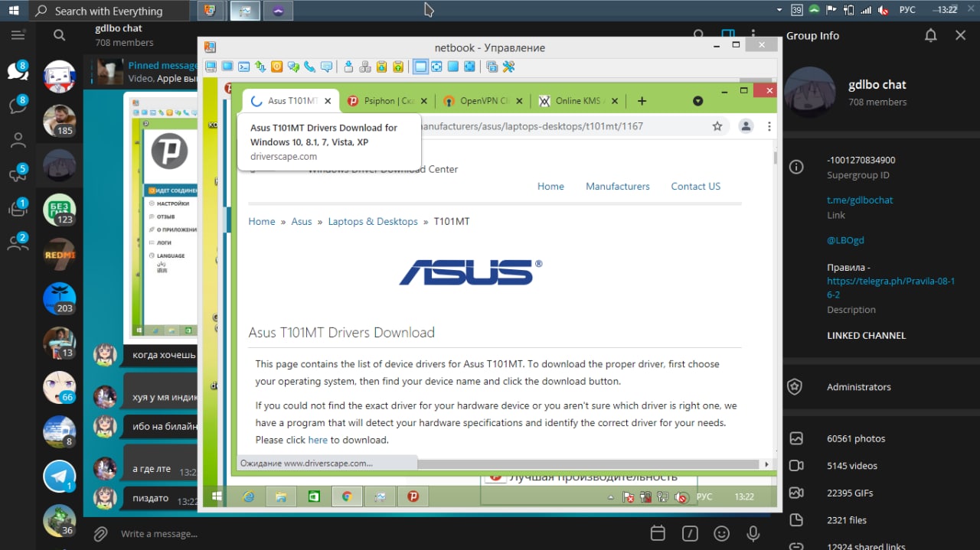Toggle stretch view mode in netbook toolbar
The width and height of the screenshot is (980, 550).
(x=436, y=67)
